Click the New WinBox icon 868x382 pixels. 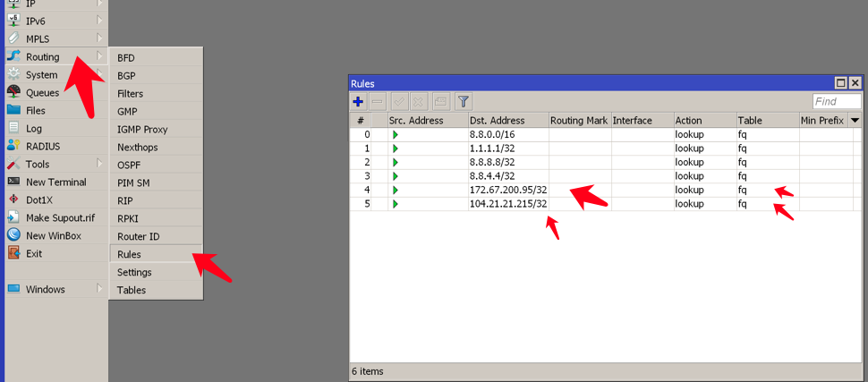[14, 235]
